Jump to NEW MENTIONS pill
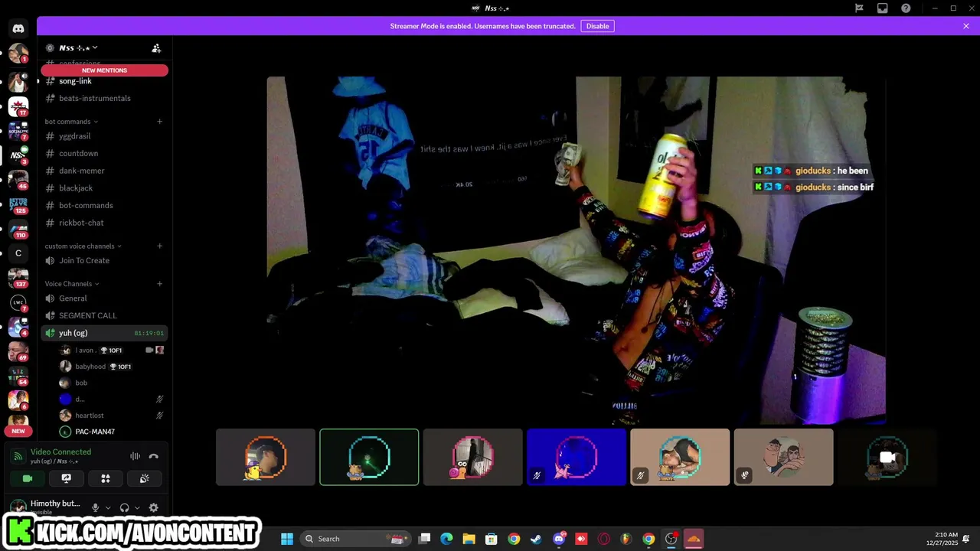Image resolution: width=980 pixels, height=551 pixels. pos(104,70)
